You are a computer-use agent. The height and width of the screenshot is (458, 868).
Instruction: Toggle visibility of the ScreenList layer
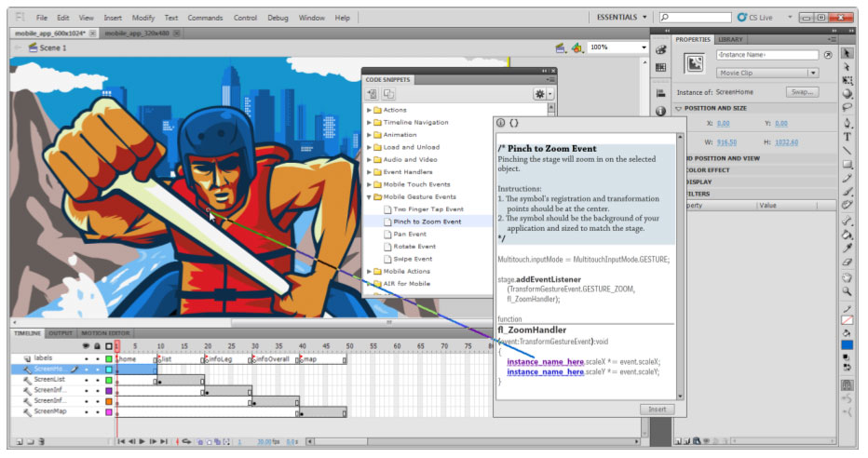click(x=87, y=380)
